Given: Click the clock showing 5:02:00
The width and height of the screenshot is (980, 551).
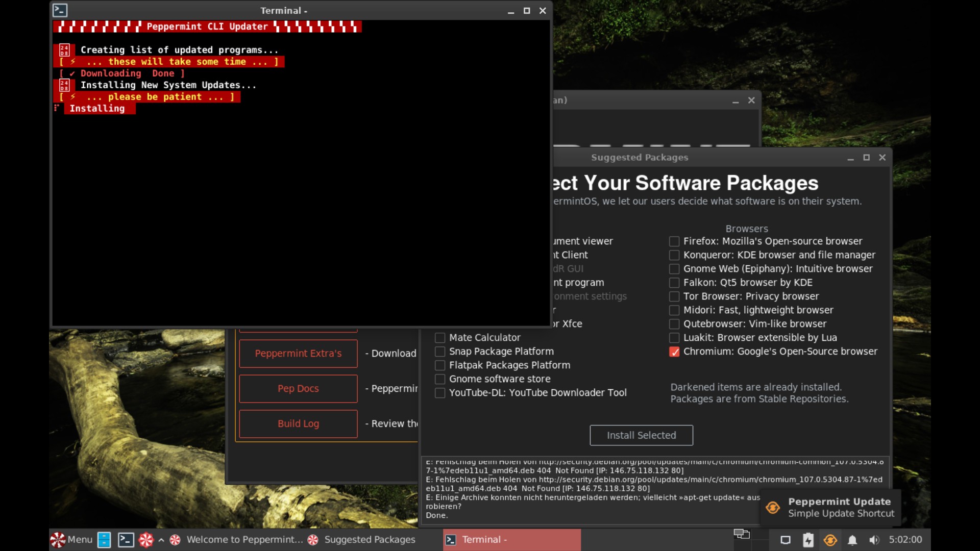Looking at the screenshot, I should pos(905,540).
